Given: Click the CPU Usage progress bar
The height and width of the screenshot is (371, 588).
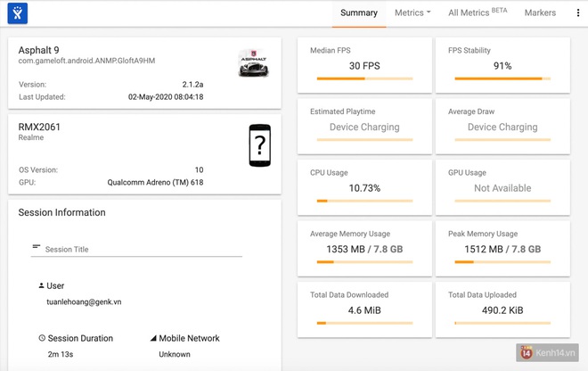Looking at the screenshot, I should [x=364, y=201].
